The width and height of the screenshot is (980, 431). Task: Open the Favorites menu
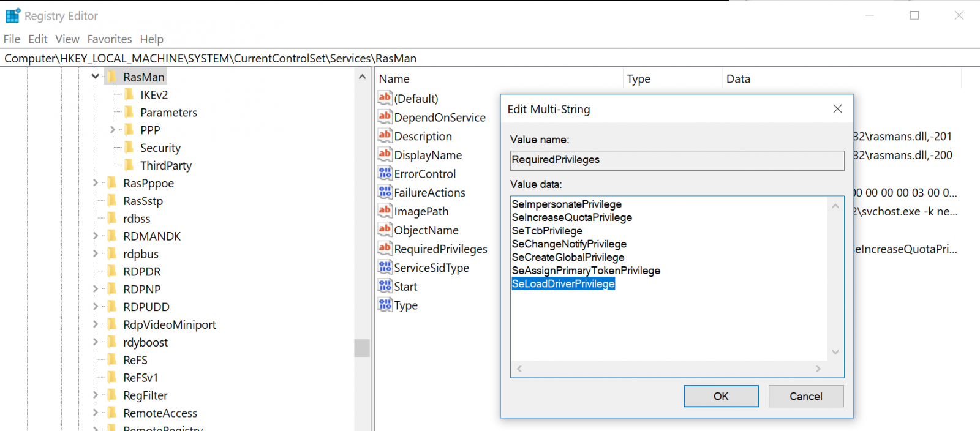109,39
